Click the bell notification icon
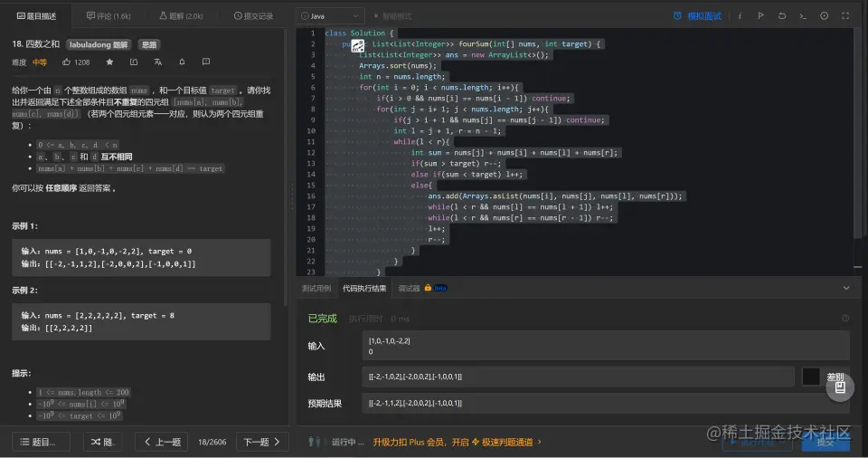868x458 pixels. pos(182,62)
